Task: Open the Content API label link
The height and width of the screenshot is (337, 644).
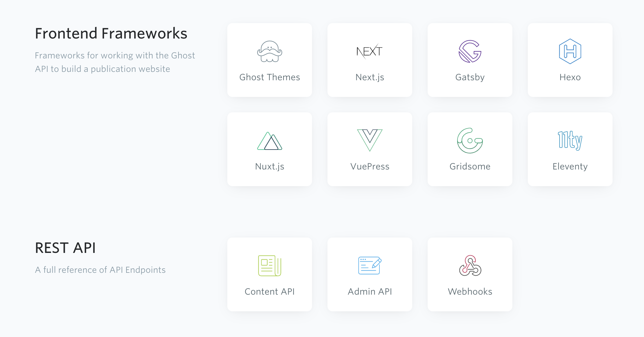Action: pyautogui.click(x=270, y=292)
